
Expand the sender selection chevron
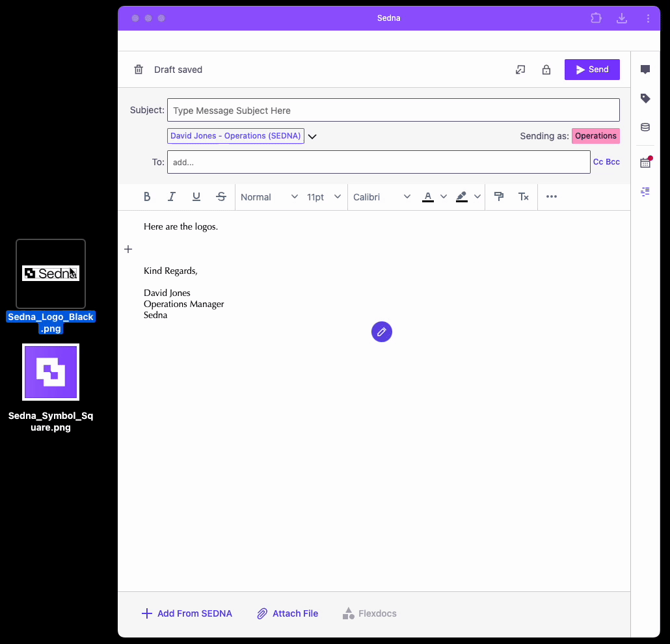312,137
